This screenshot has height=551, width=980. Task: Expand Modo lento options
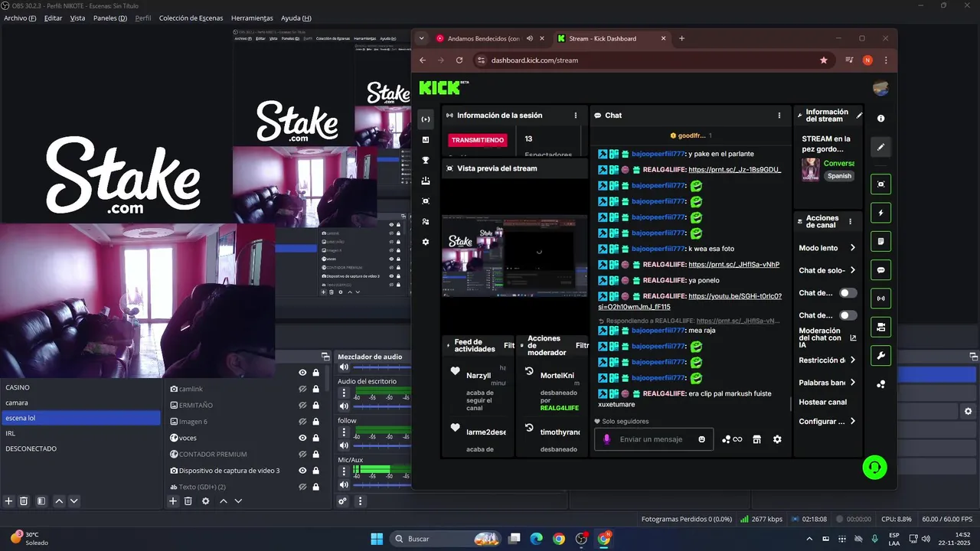(x=852, y=248)
